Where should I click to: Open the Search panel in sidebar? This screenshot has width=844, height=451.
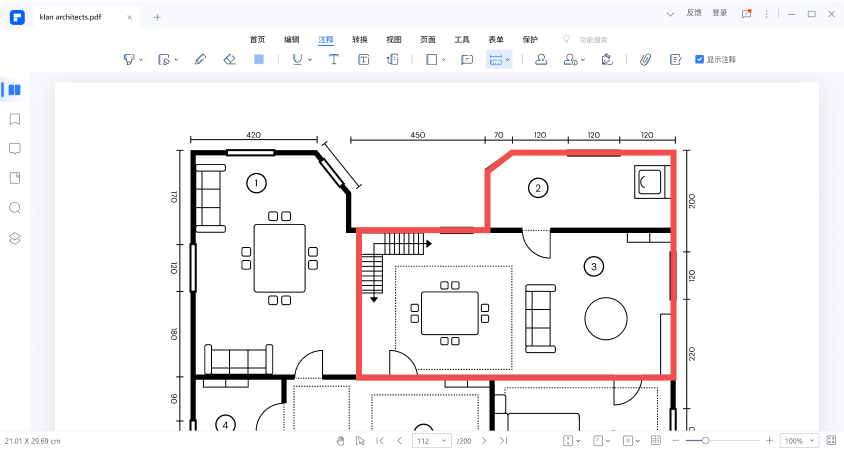click(x=15, y=208)
